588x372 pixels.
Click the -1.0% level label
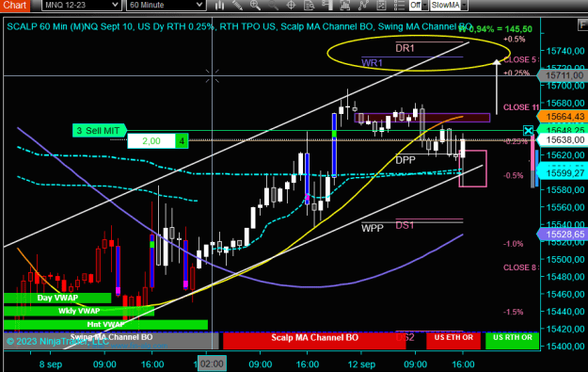(x=514, y=244)
